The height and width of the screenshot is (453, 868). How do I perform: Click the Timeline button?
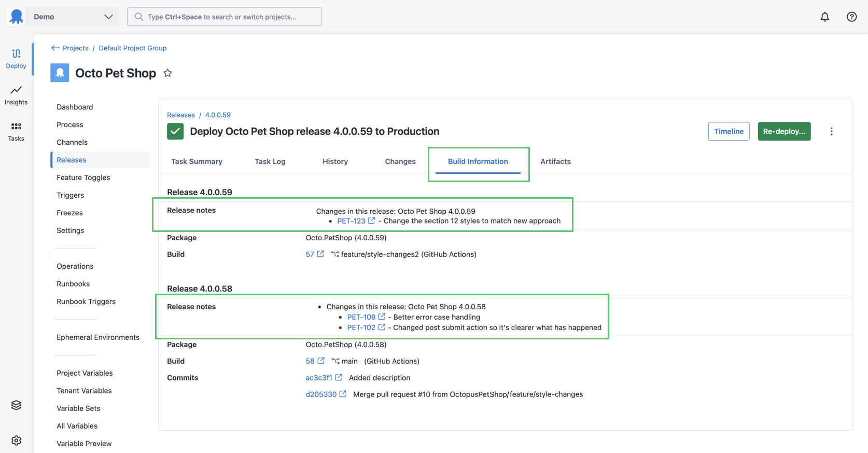click(729, 131)
